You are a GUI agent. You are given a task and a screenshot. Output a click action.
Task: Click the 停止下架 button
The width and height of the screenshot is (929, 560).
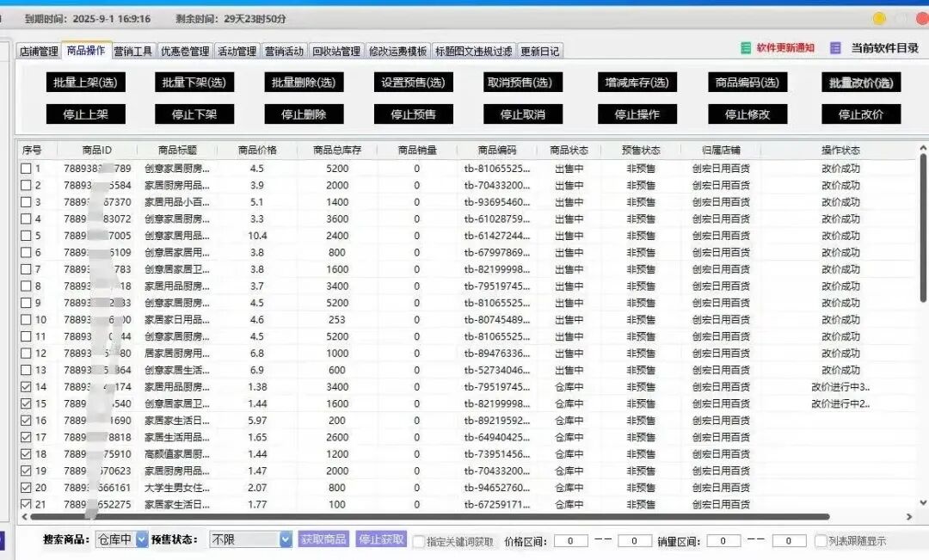click(x=194, y=114)
